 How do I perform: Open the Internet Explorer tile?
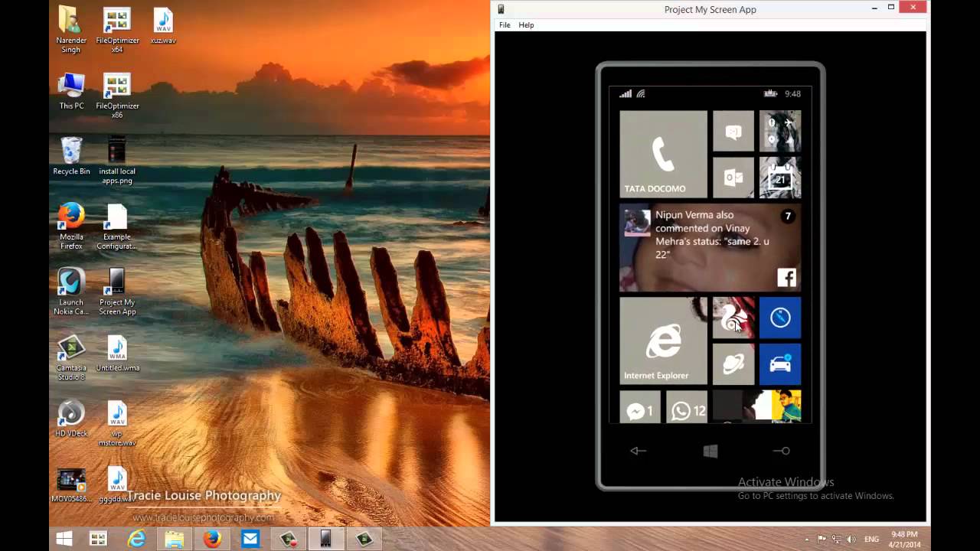663,339
